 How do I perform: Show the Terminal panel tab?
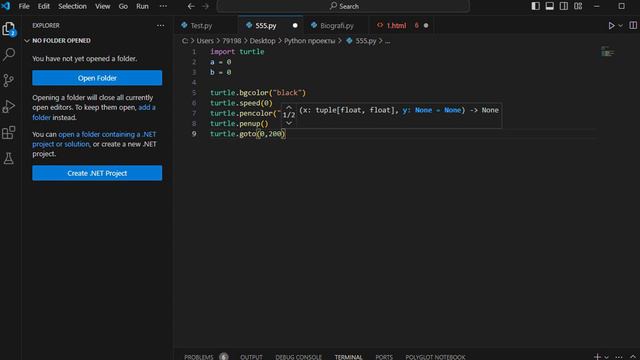[x=348, y=357]
